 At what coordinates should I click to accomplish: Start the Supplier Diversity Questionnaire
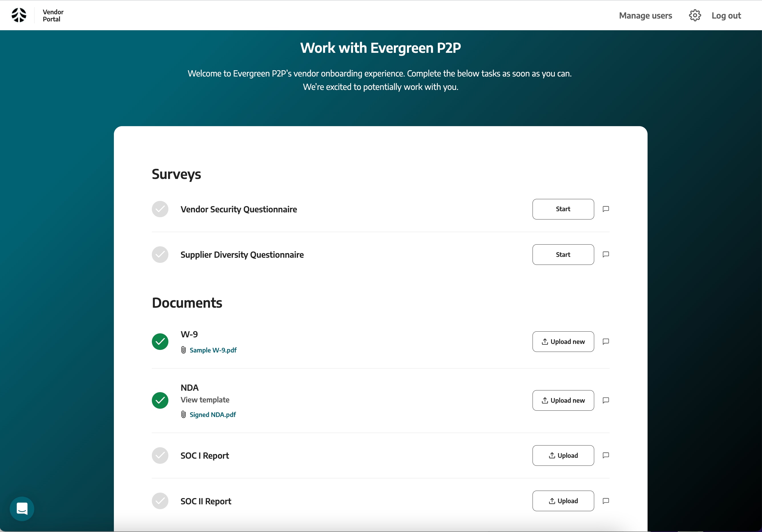[563, 255]
